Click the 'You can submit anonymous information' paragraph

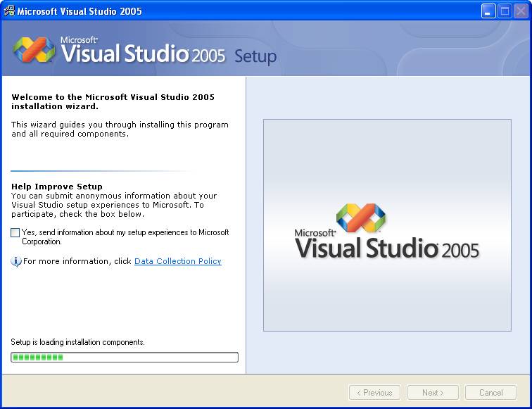click(x=114, y=205)
